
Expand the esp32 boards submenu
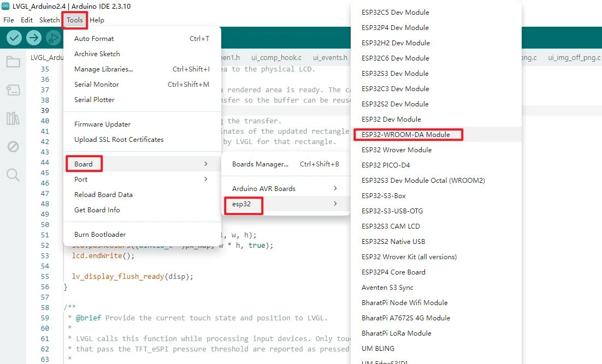coord(286,204)
